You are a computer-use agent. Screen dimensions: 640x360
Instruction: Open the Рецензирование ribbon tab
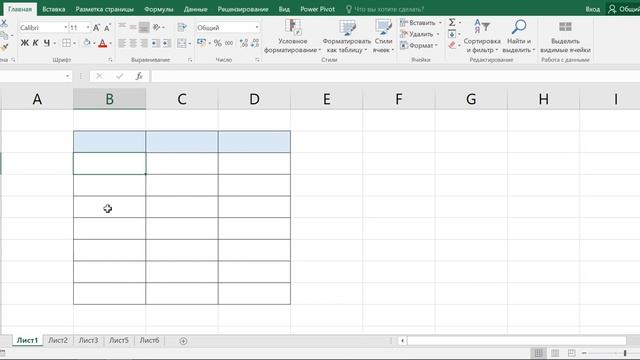click(243, 9)
